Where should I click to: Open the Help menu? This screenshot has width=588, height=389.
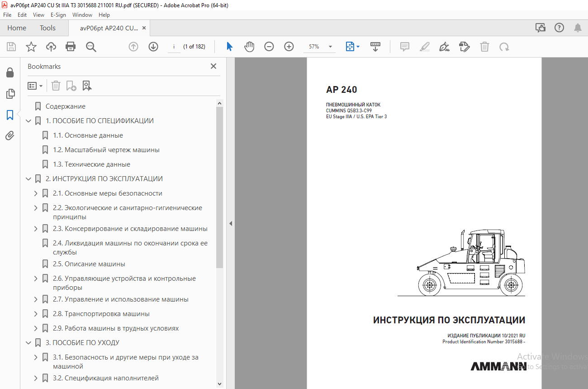pyautogui.click(x=104, y=15)
